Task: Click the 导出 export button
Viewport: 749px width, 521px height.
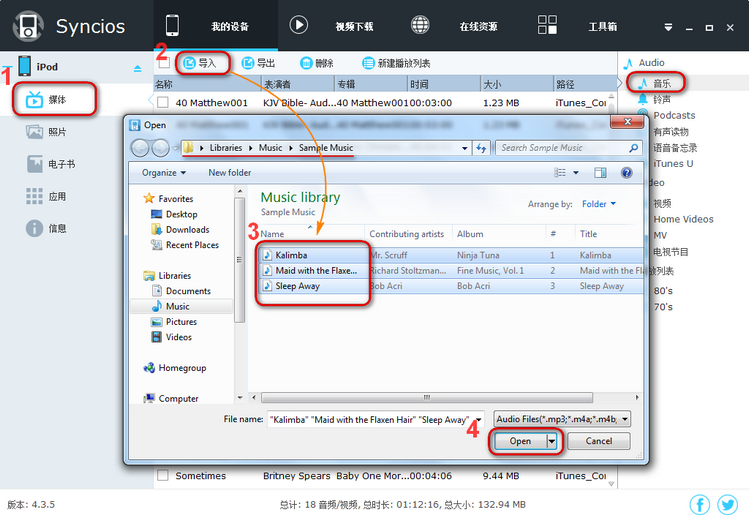Action: [x=258, y=63]
